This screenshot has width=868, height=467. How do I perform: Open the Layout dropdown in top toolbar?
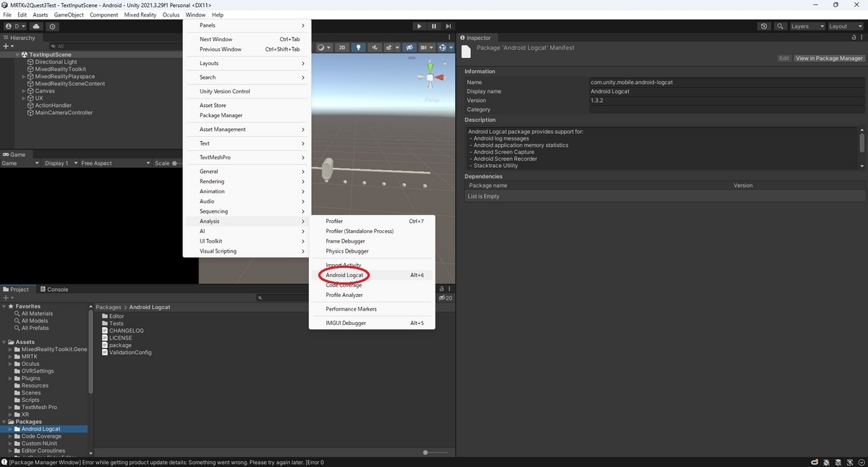[845, 26]
